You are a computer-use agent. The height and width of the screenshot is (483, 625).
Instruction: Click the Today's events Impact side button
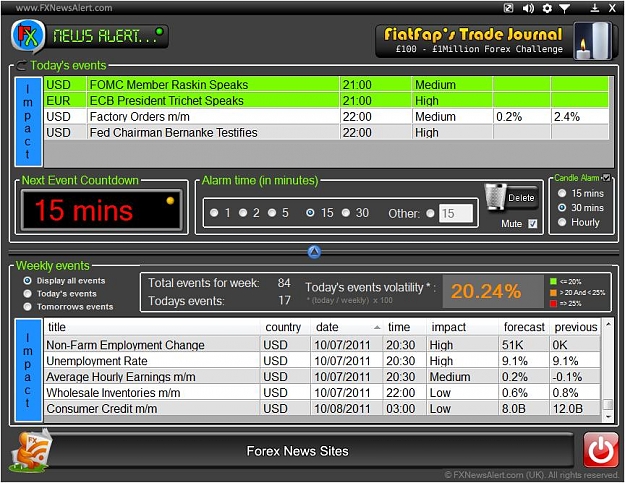click(28, 122)
